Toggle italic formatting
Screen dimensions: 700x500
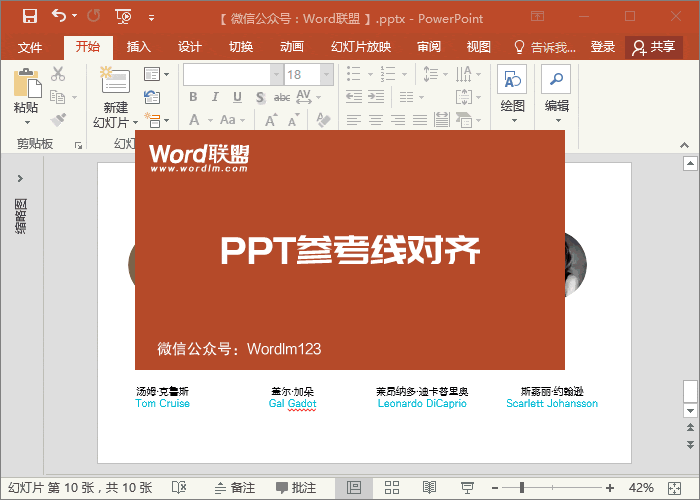(215, 97)
